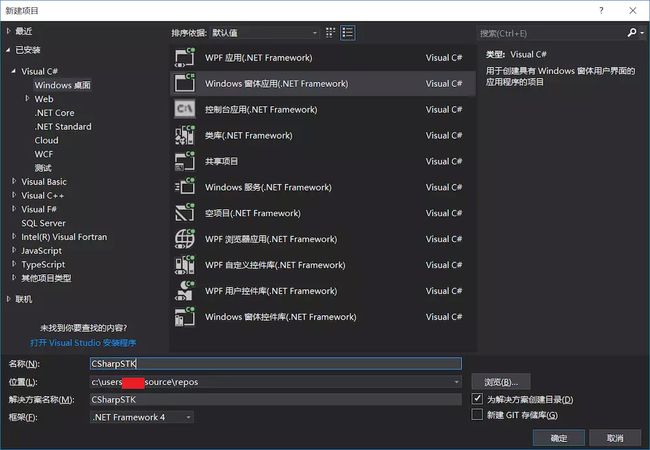Enable 新建 GIT 存储库 checkbox
The height and width of the screenshot is (450, 650).
tap(477, 415)
